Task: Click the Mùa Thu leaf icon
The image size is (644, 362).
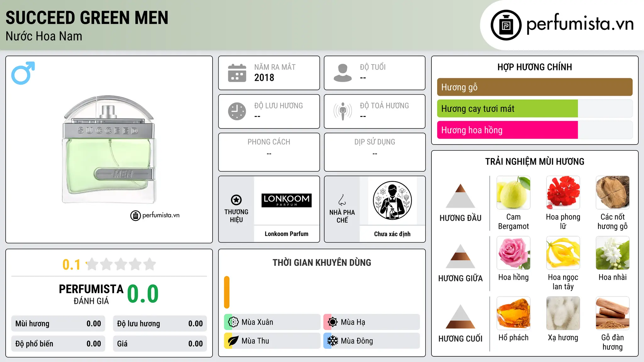Action: tap(233, 341)
